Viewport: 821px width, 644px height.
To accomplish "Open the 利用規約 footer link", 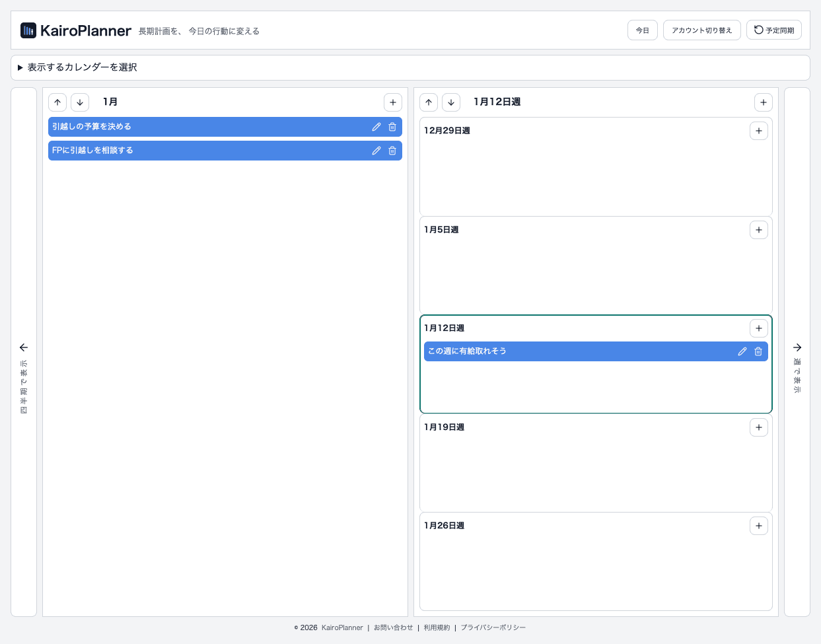I will (436, 627).
